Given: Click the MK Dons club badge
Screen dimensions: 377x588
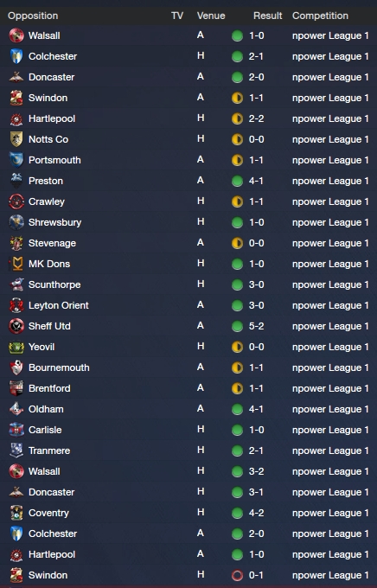Looking at the screenshot, I should click(16, 264).
